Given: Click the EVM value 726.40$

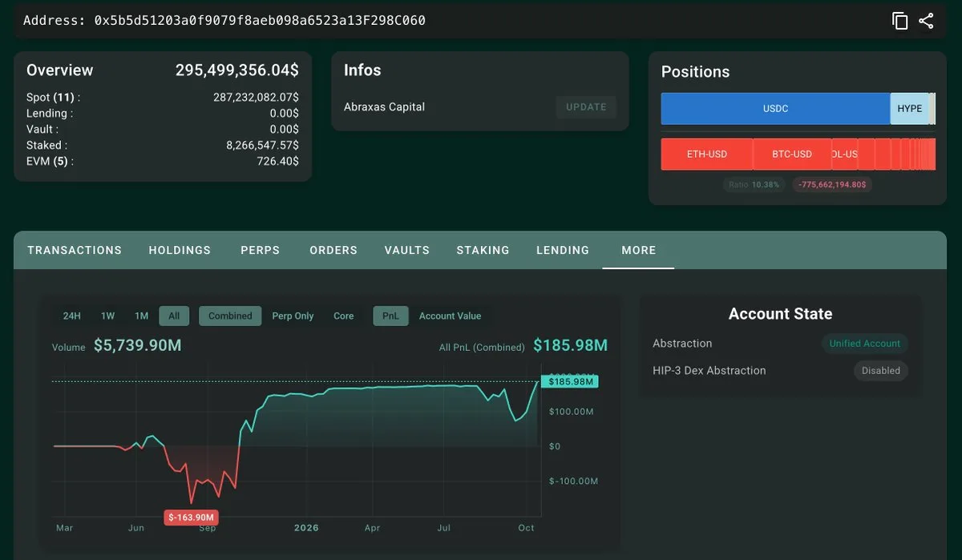Looking at the screenshot, I should click(x=277, y=161).
